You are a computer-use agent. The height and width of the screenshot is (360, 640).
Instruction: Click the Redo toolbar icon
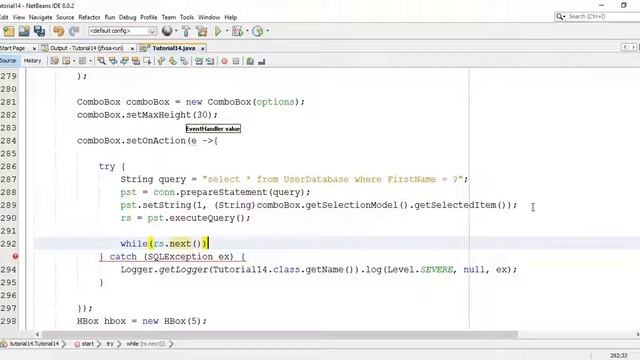(74, 31)
